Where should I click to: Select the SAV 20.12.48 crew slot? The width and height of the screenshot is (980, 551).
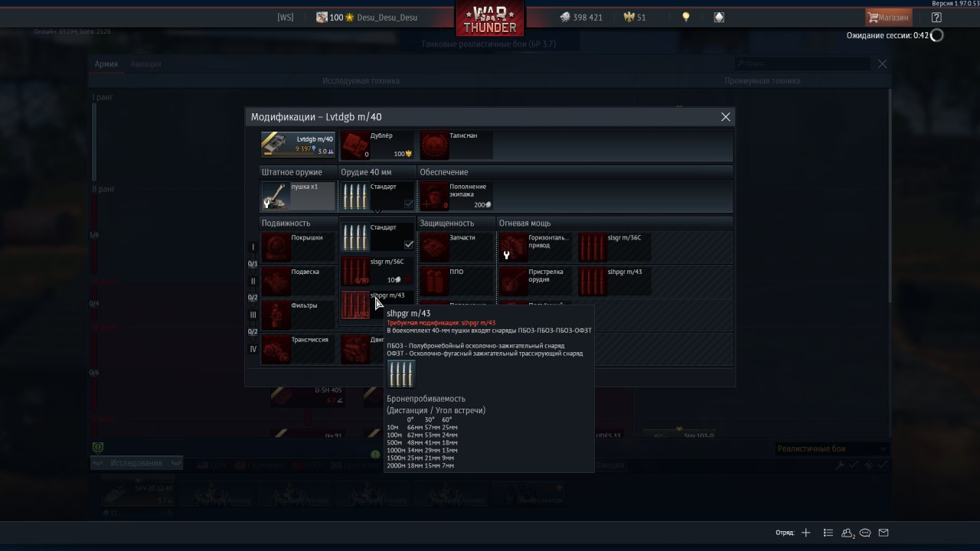[138, 494]
